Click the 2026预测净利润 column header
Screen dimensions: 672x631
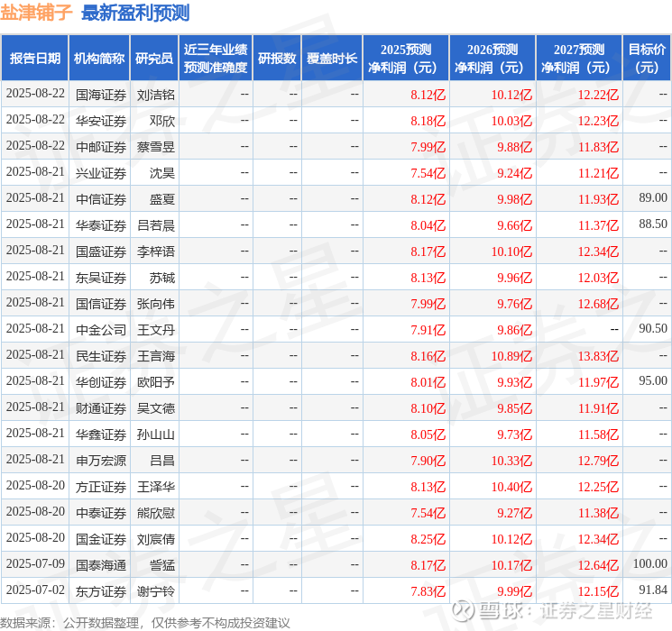(x=492, y=59)
